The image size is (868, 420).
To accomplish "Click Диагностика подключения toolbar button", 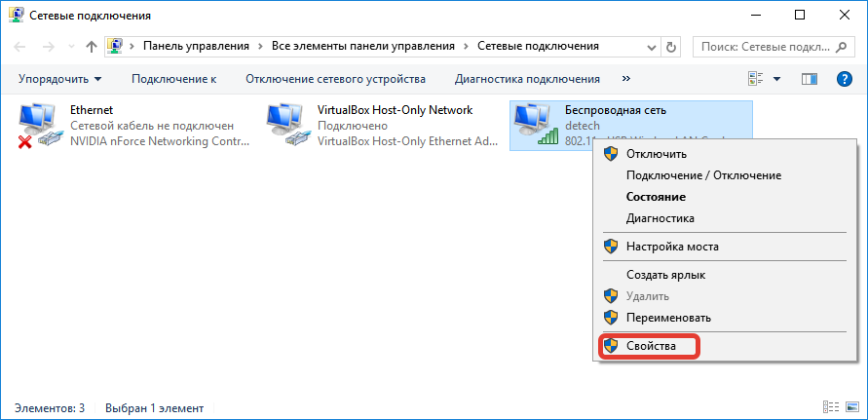I will (527, 79).
